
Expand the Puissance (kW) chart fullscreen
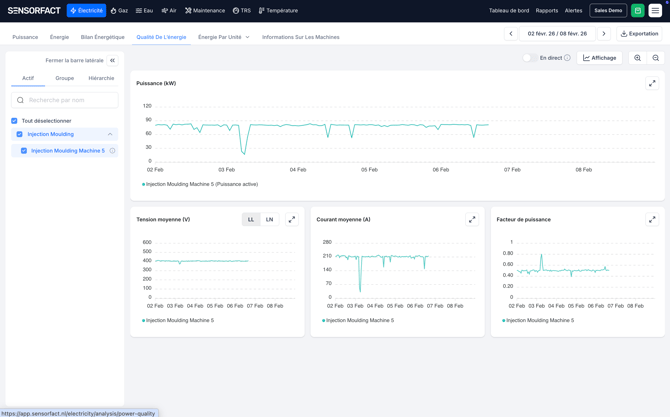(x=652, y=84)
